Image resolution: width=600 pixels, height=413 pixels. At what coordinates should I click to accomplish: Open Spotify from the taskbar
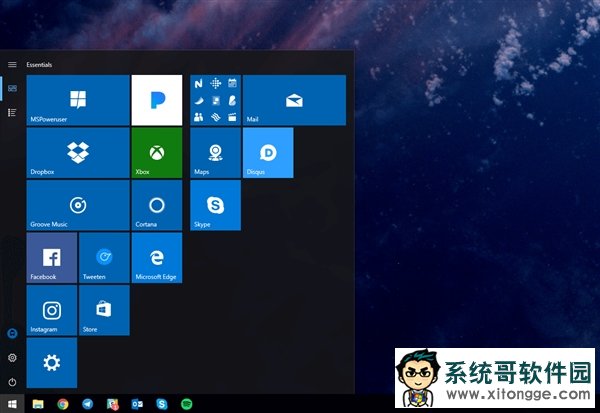tap(186, 404)
